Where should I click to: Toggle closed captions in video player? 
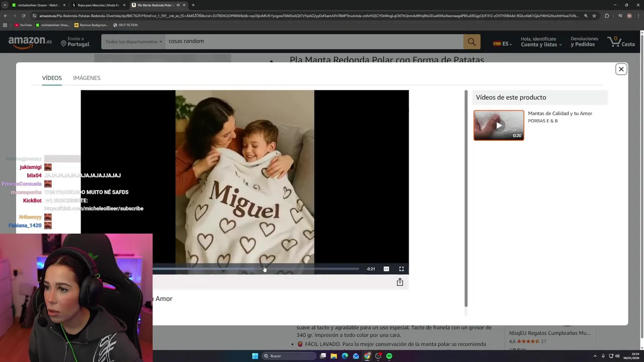point(386,269)
